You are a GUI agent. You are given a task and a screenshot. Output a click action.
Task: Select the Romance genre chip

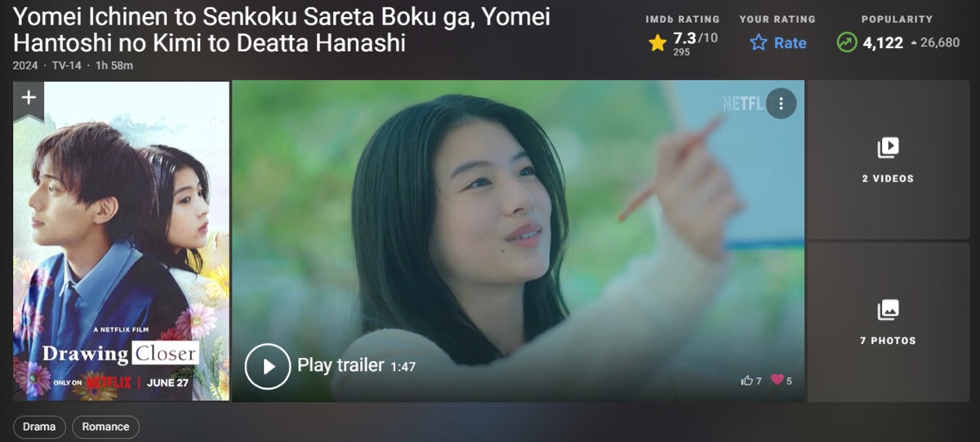(105, 426)
